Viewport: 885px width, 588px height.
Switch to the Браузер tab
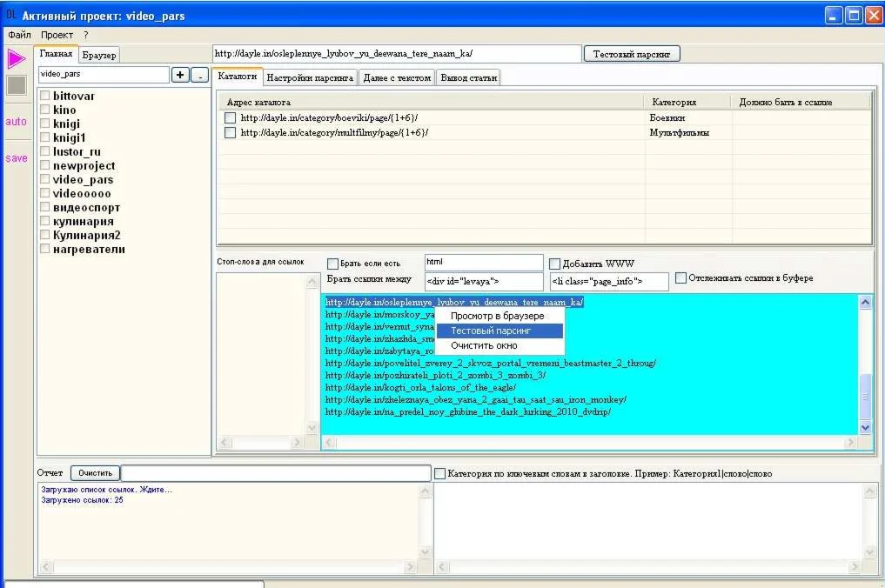point(98,56)
